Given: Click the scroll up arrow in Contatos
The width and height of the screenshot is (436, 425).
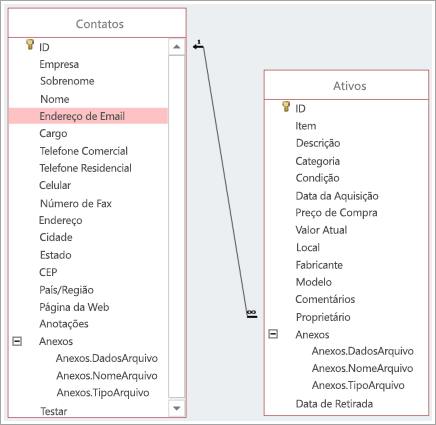Looking at the screenshot, I should click(177, 47).
